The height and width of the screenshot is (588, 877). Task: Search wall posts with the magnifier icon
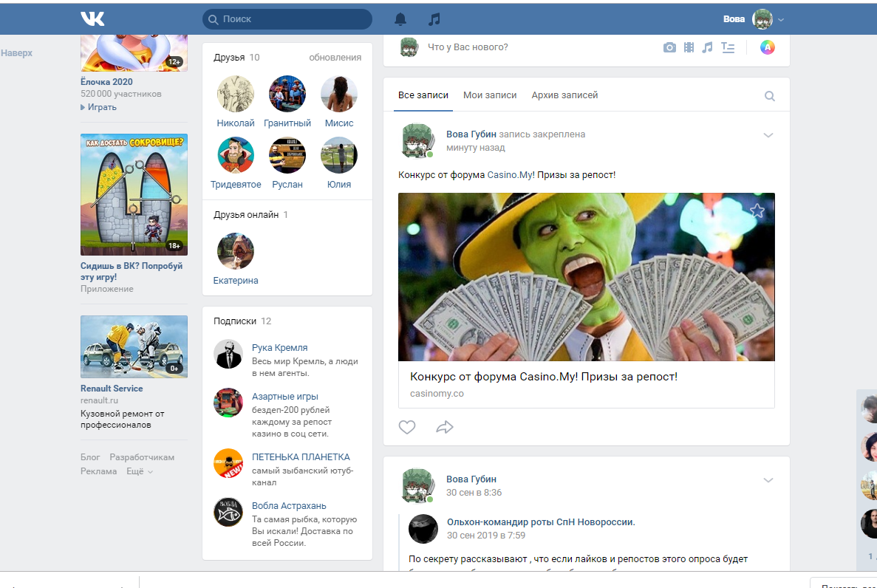click(770, 96)
